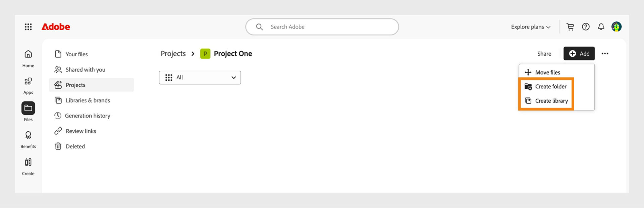Open the Files section in the sidebar

coord(28,111)
